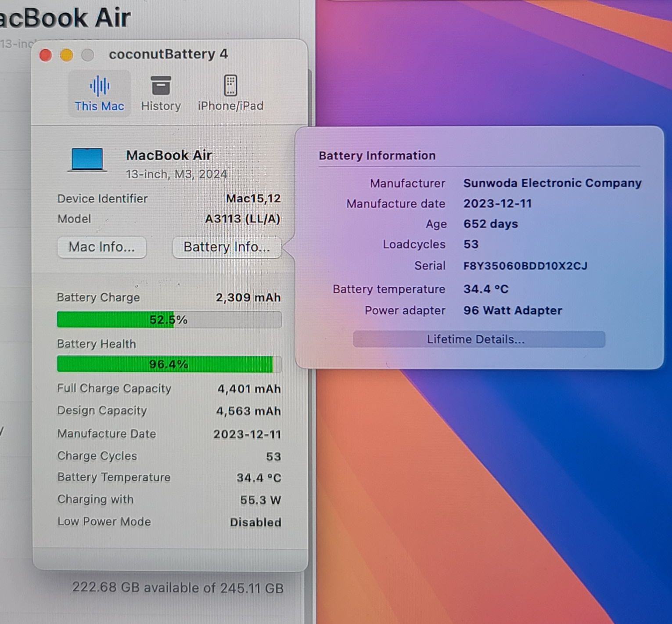672x624 pixels.
Task: Click the 4,563 mAh design capacity value
Action: tap(248, 411)
